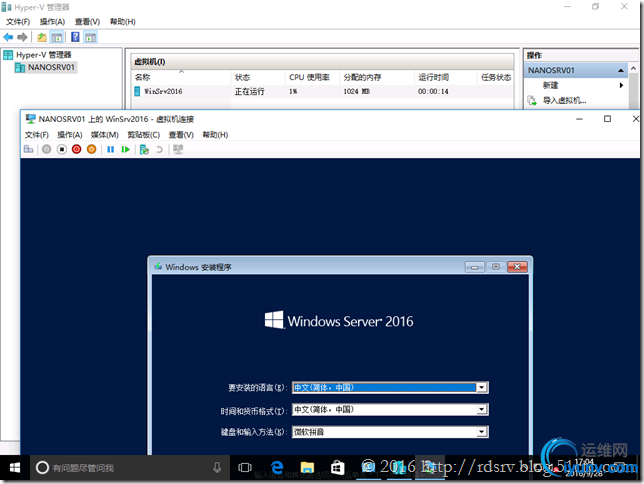Shut down the VM with the red power icon
Image resolution: width=644 pixels, height=484 pixels.
(x=76, y=149)
